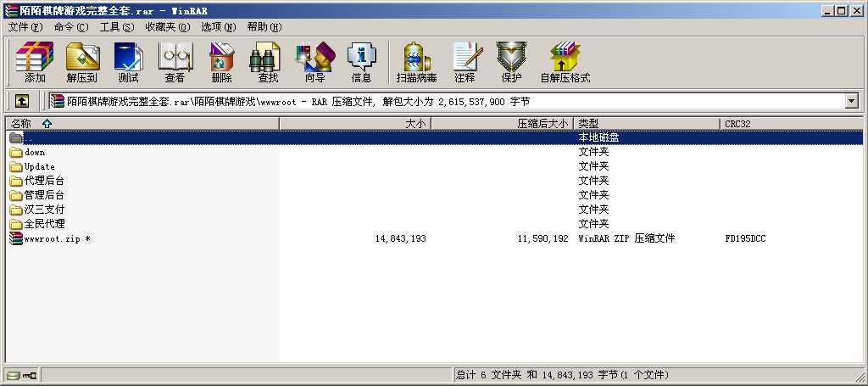
Task: Open the 命令(C) menu
Action: 71,26
